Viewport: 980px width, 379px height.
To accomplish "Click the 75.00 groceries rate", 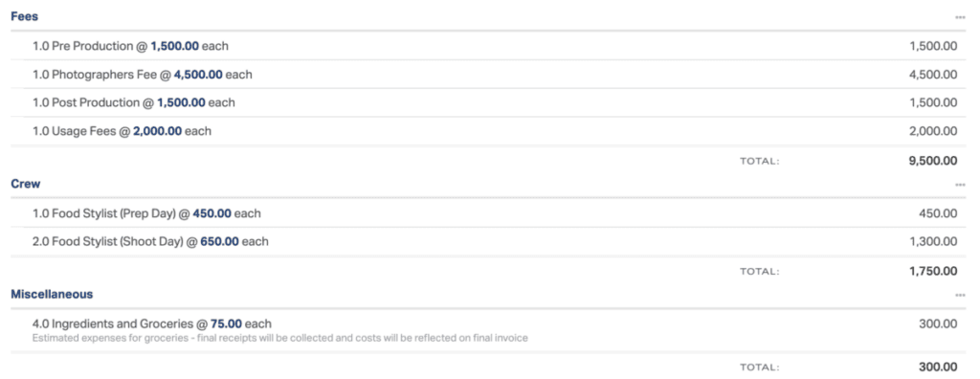I will [226, 323].
